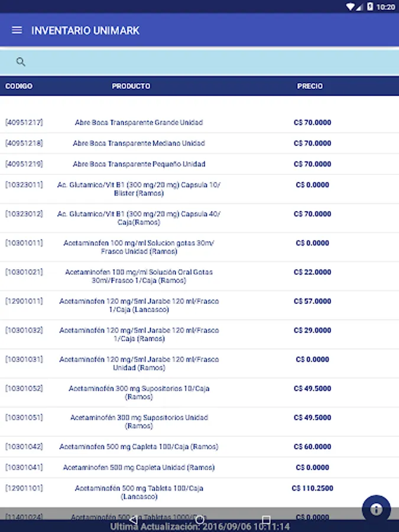Viewport: 399px width, 532px height.
Task: Select code [12901011]
Action: click(24, 301)
